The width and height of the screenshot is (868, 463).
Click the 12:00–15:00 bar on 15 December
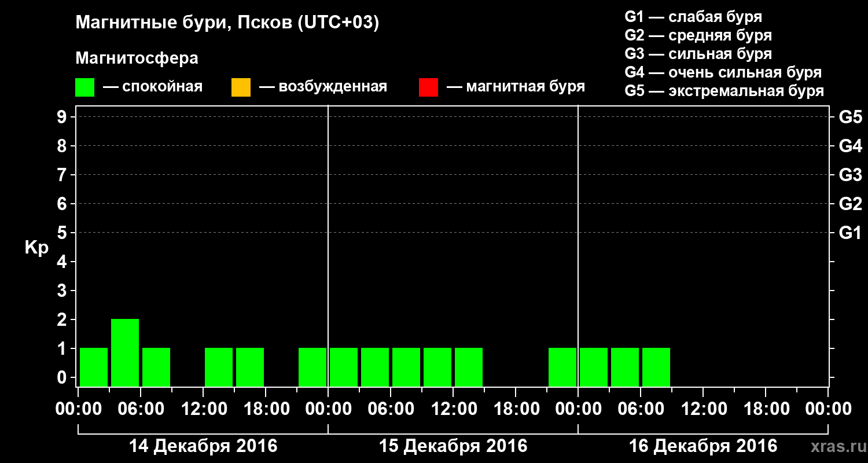click(469, 367)
